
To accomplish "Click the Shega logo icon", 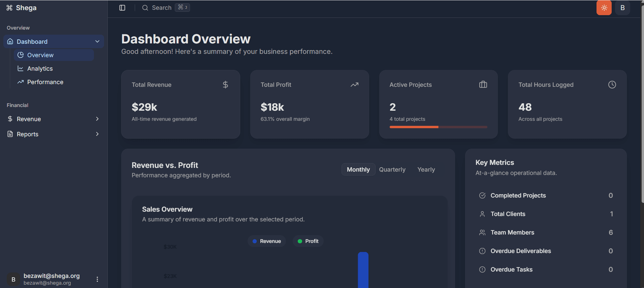I will 9,8.
